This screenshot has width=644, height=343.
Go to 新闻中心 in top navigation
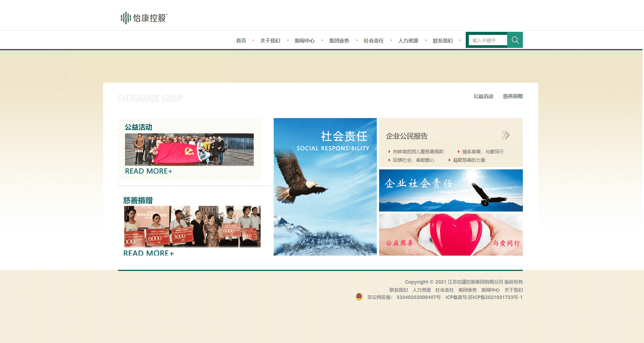(304, 41)
